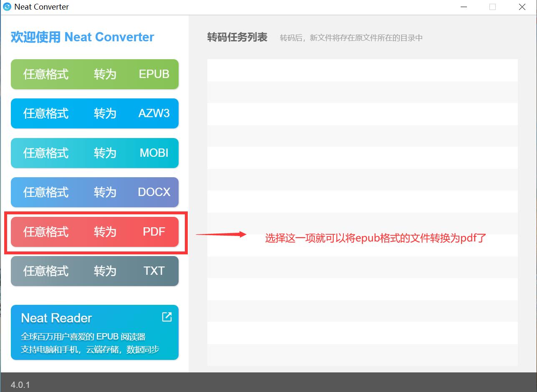Click the 任意格式 label on the EPUB button
The width and height of the screenshot is (537, 392).
pos(45,74)
